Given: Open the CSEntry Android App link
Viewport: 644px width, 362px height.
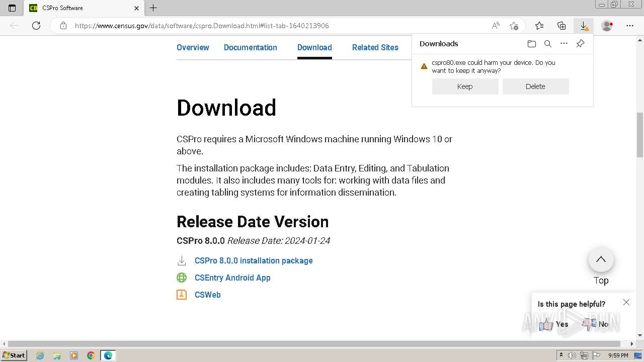Looking at the screenshot, I should 232,278.
